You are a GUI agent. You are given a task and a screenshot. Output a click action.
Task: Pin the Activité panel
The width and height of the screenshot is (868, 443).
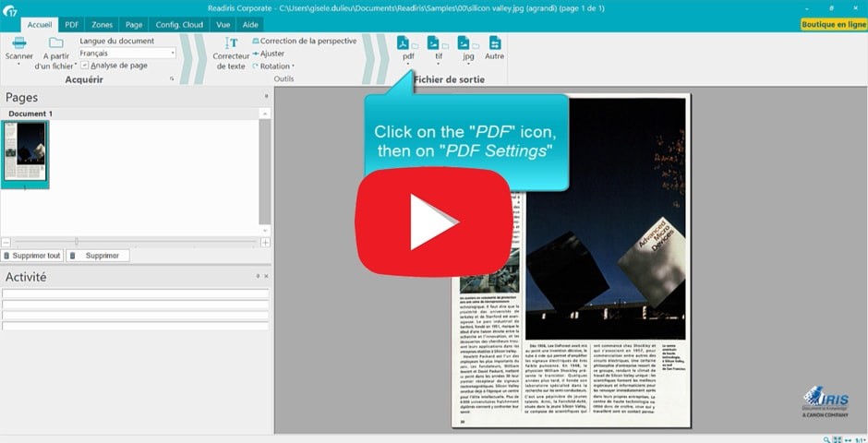click(258, 276)
